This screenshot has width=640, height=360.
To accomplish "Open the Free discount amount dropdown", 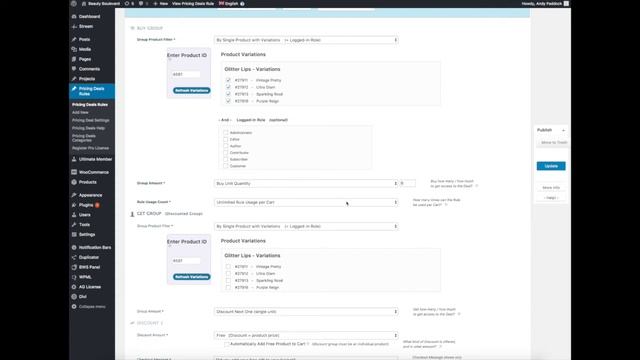I will pos(306,335).
